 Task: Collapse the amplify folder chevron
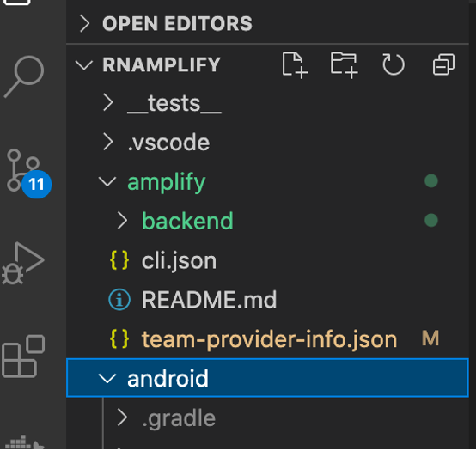coord(107,181)
